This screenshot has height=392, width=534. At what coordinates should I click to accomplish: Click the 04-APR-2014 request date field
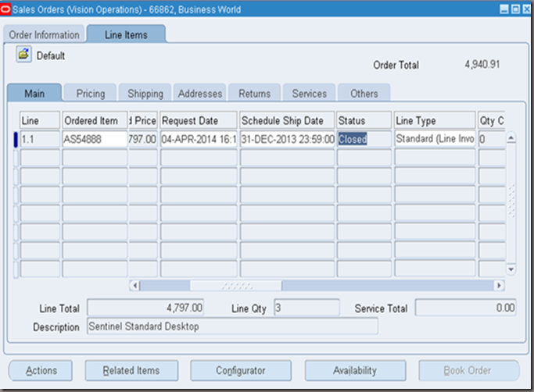[199, 139]
